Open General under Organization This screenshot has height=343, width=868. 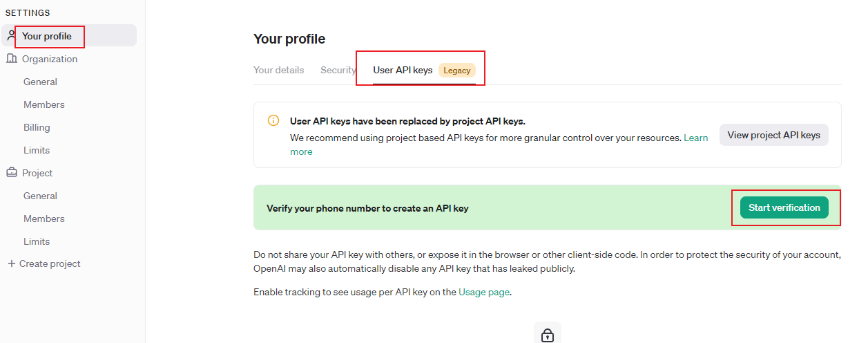tap(40, 82)
